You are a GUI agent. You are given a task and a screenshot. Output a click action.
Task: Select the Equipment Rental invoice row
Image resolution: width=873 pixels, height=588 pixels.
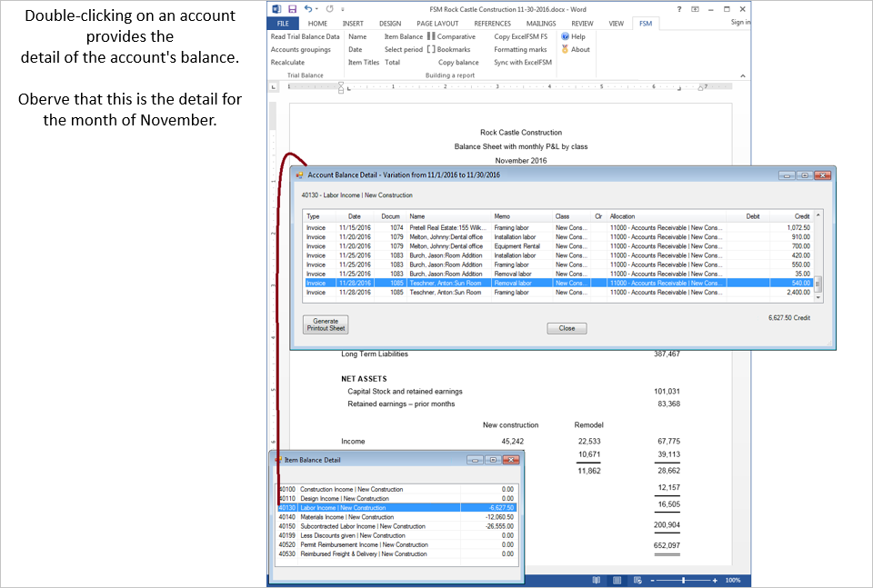click(x=558, y=246)
